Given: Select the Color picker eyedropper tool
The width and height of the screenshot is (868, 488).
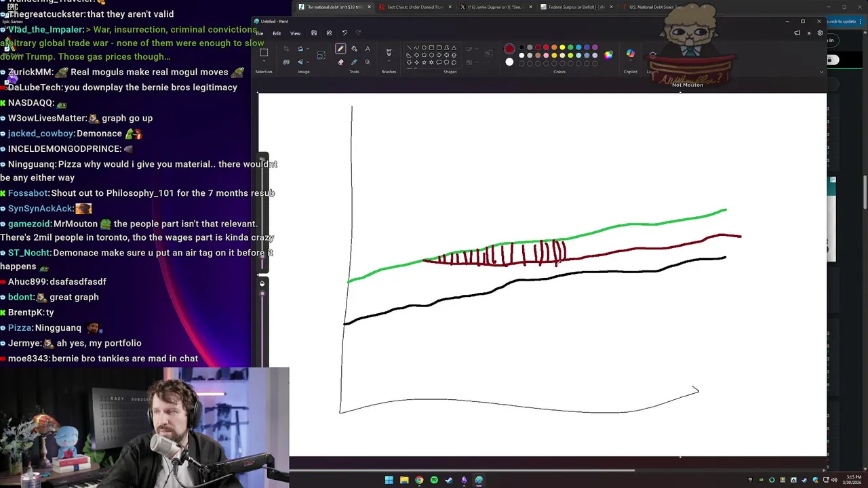Looking at the screenshot, I should 354,62.
